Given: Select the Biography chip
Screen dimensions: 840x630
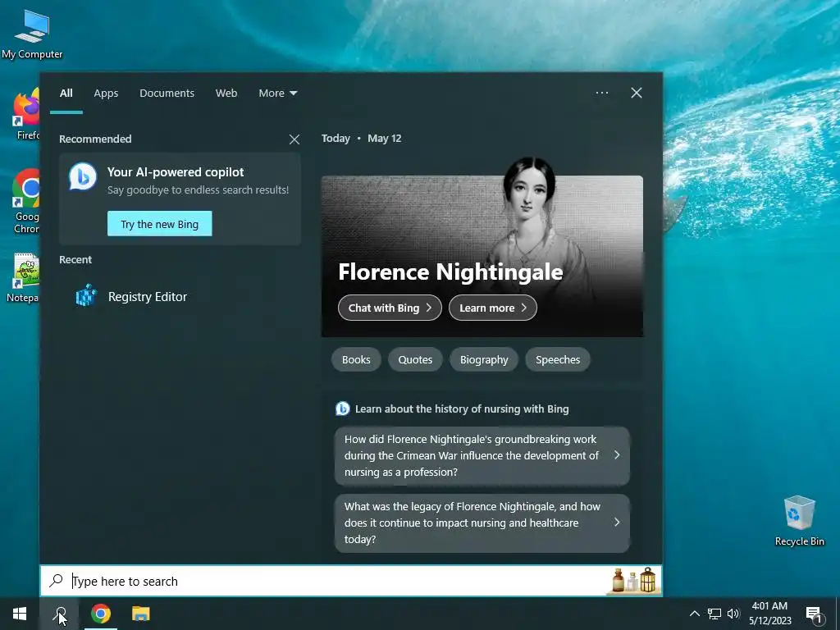Looking at the screenshot, I should [x=484, y=359].
